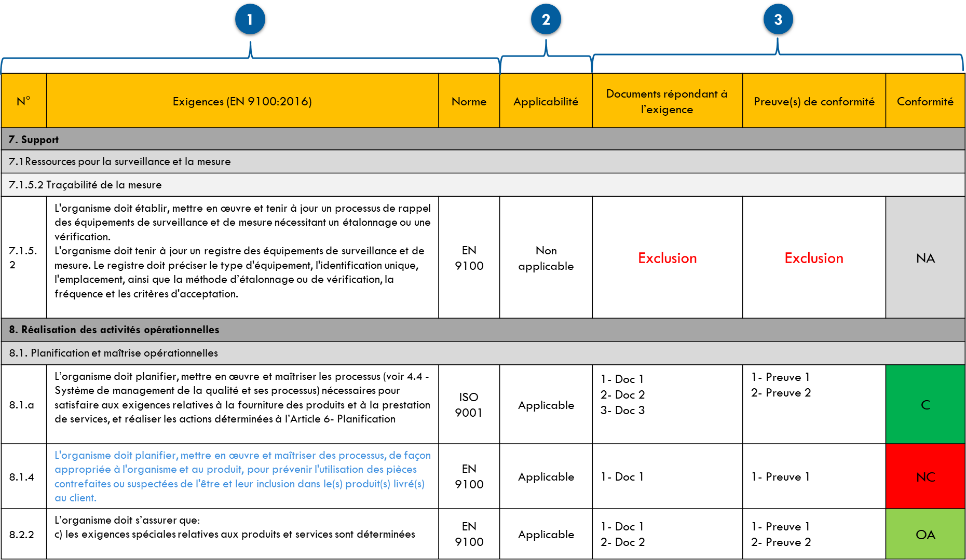Click '1- Preuve 1' in the 8.1.a row

coord(780,377)
